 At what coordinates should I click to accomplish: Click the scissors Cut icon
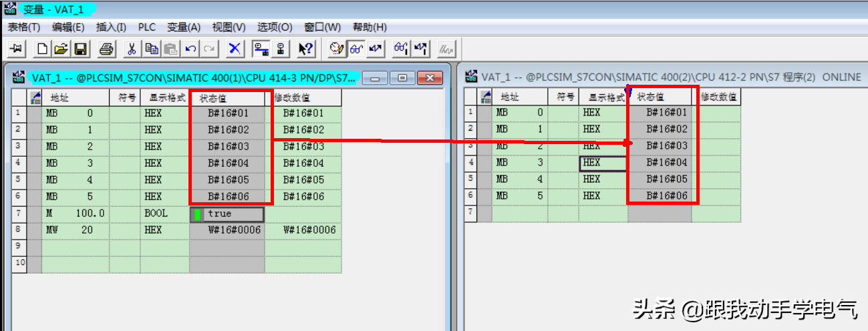pyautogui.click(x=132, y=49)
